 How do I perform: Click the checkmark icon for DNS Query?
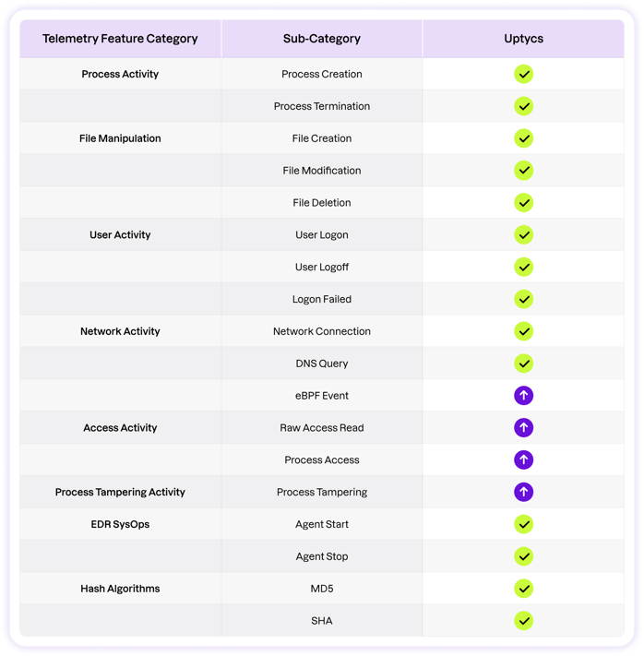coord(523,364)
